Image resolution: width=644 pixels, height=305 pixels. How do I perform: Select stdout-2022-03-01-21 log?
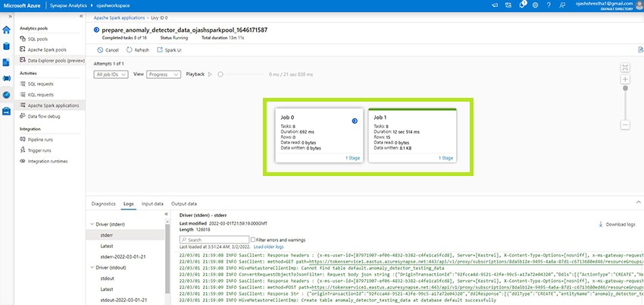click(x=125, y=300)
